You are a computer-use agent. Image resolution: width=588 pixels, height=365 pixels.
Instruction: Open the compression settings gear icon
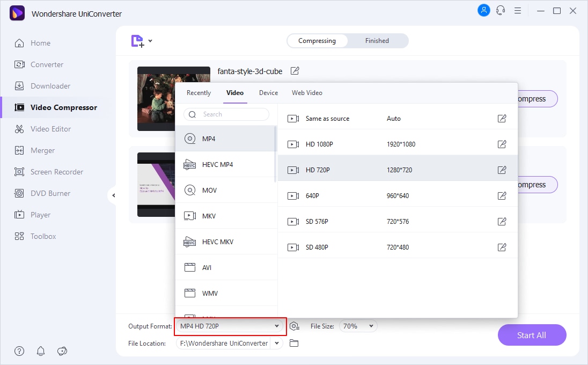coord(295,326)
